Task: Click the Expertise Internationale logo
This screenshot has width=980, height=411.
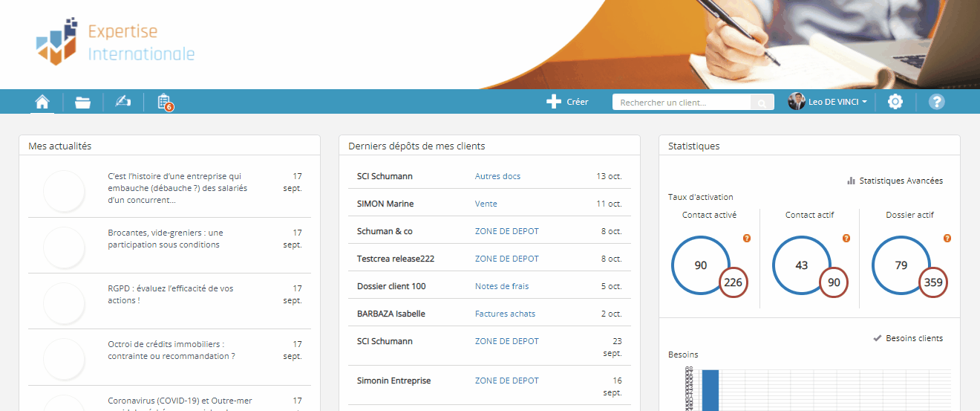Action: [116, 42]
